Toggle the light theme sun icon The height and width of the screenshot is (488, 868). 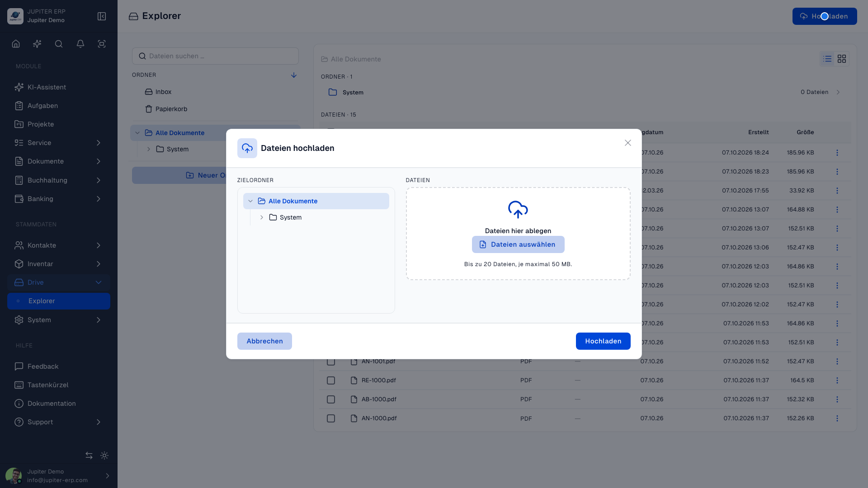104,455
